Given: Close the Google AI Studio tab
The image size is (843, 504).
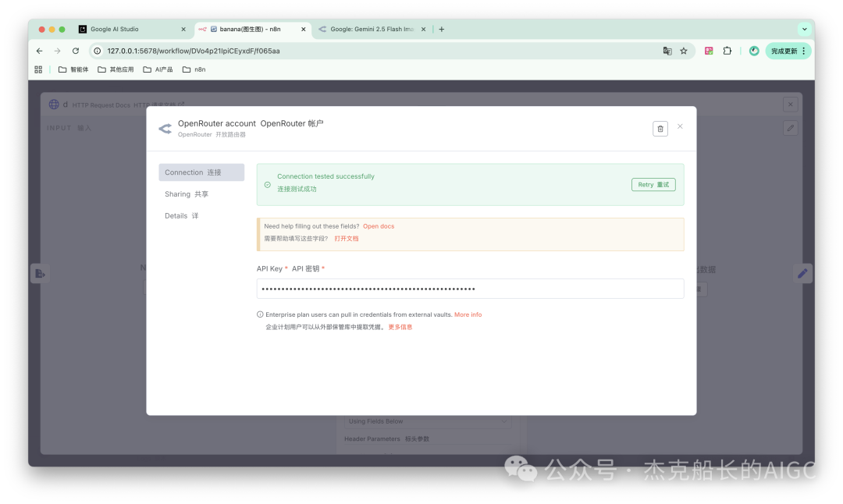Looking at the screenshot, I should click(x=183, y=30).
